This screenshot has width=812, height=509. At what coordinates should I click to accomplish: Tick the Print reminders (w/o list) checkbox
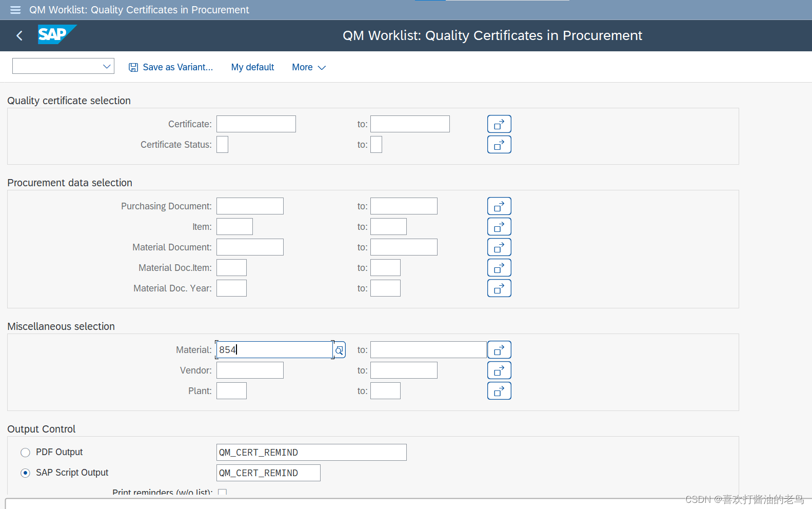[222, 493]
